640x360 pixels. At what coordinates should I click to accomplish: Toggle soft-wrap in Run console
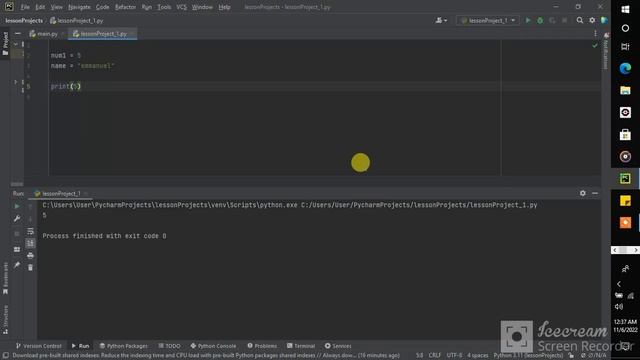tap(30, 231)
